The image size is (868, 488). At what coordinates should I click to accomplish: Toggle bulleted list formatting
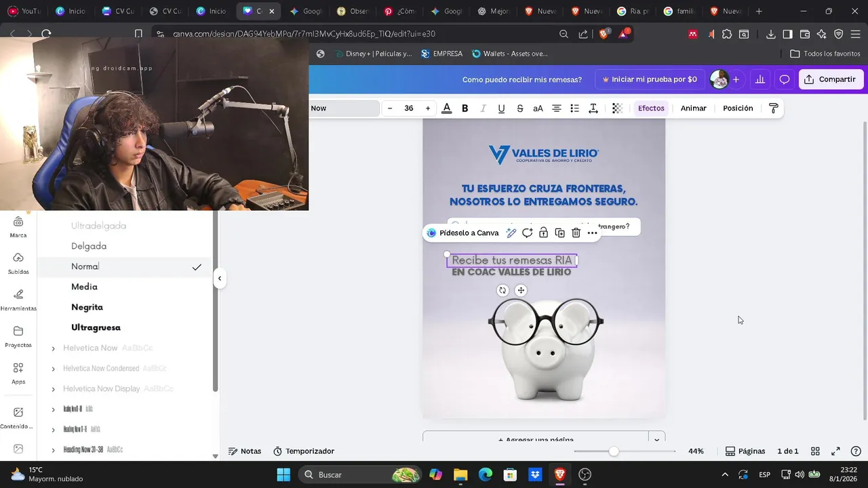coord(574,108)
